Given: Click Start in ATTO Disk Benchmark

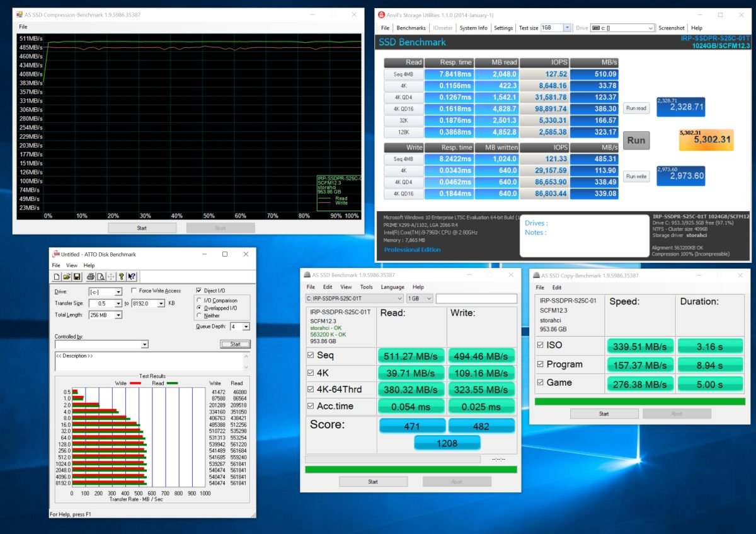Looking at the screenshot, I should coord(236,344).
